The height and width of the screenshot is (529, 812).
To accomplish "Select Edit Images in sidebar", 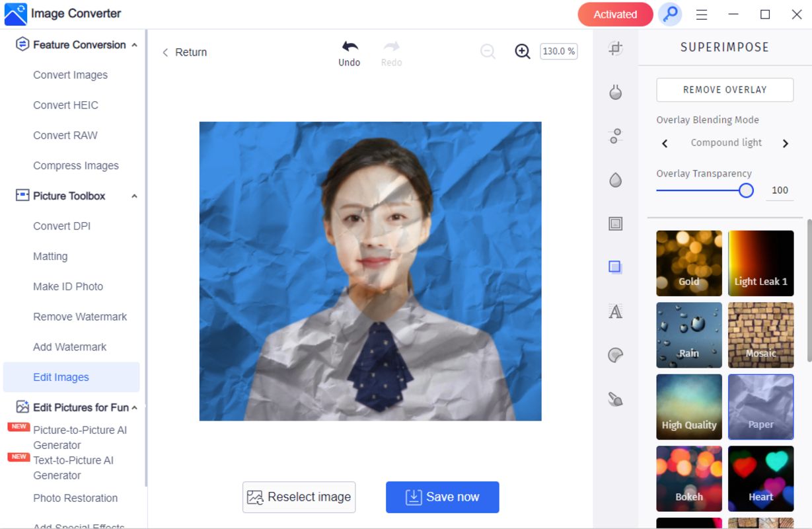I will pyautogui.click(x=71, y=377).
